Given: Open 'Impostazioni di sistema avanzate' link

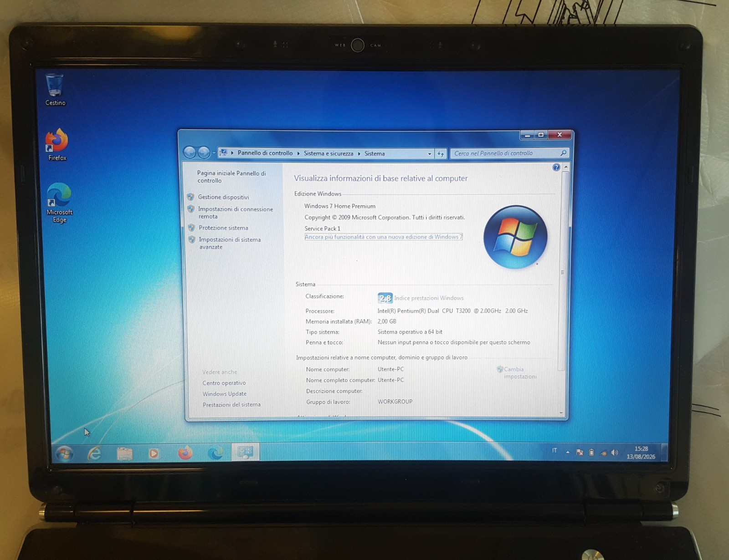Looking at the screenshot, I should coord(230,243).
